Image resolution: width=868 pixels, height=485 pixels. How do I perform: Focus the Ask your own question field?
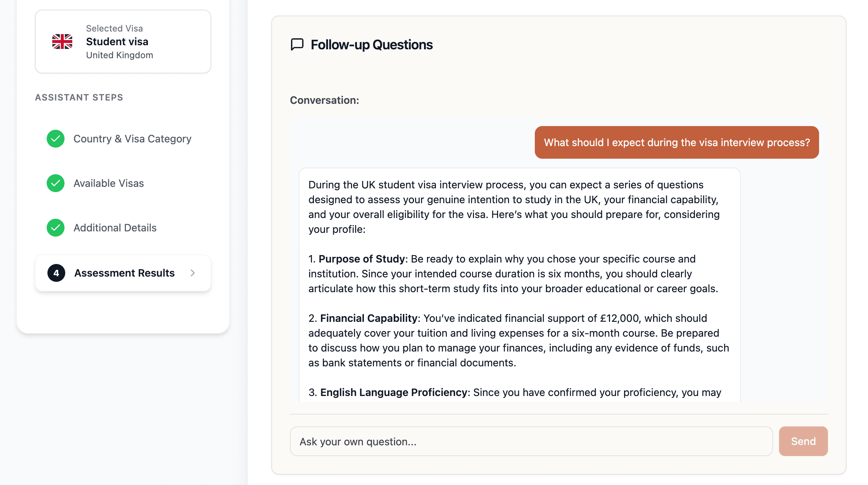click(531, 441)
